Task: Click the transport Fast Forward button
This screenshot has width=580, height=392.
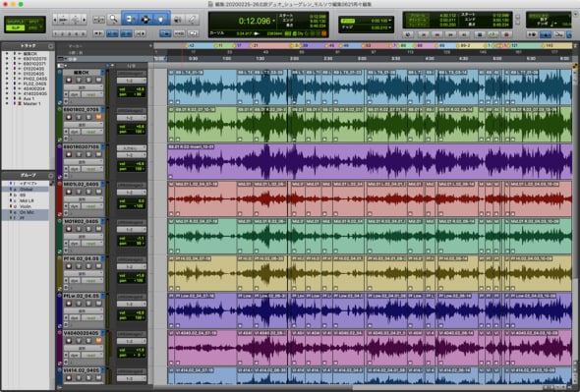Action: 450,34
